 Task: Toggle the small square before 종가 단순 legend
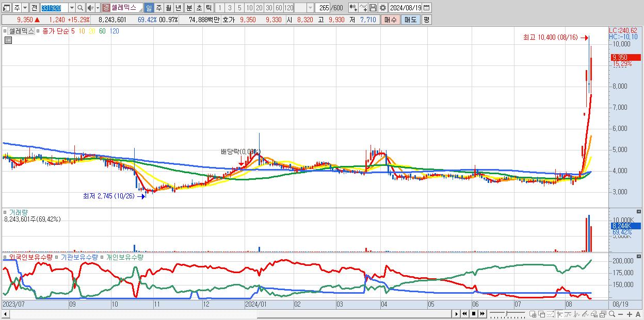[x=39, y=31]
